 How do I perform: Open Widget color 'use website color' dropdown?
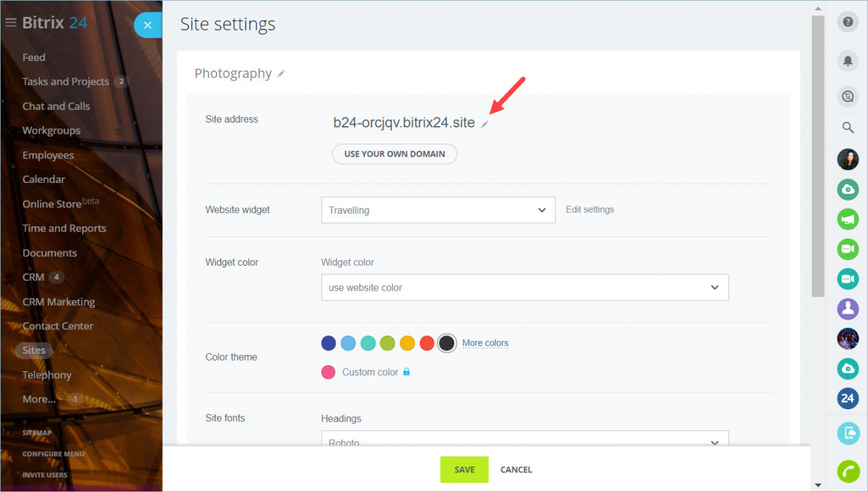[x=525, y=287]
